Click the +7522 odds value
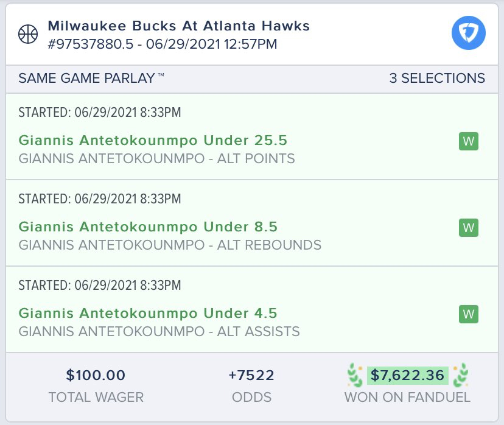Screen dimensions: 504x425 pos(251,375)
